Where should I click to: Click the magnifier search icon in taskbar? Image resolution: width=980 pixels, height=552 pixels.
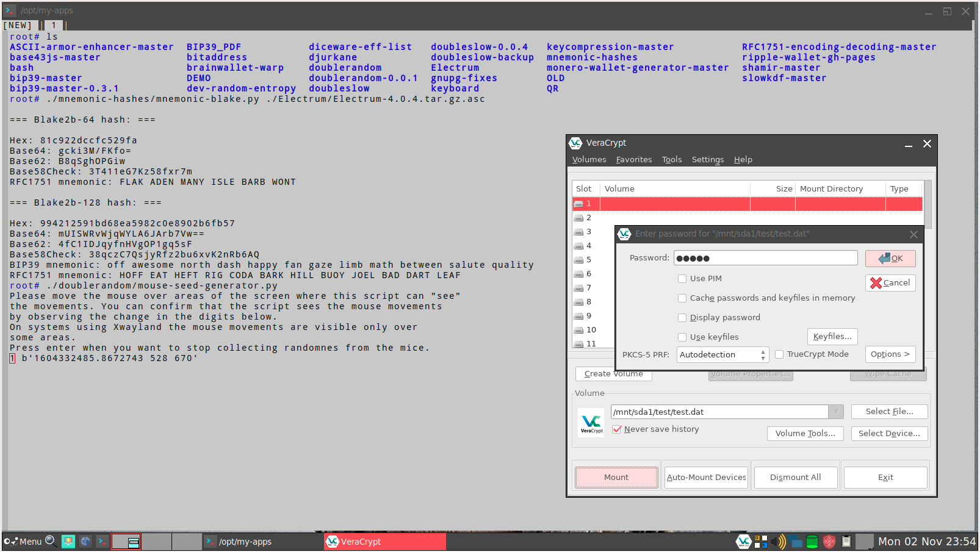click(x=51, y=541)
